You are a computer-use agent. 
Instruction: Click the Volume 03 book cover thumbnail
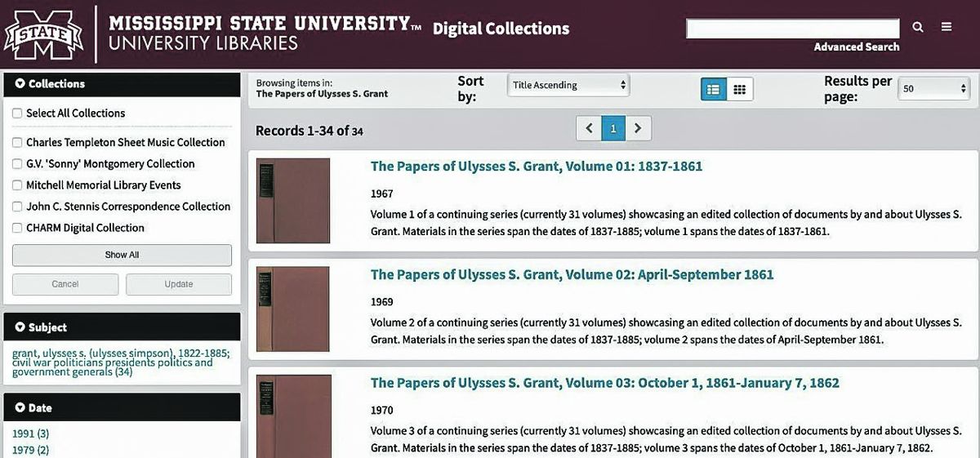[x=293, y=415]
